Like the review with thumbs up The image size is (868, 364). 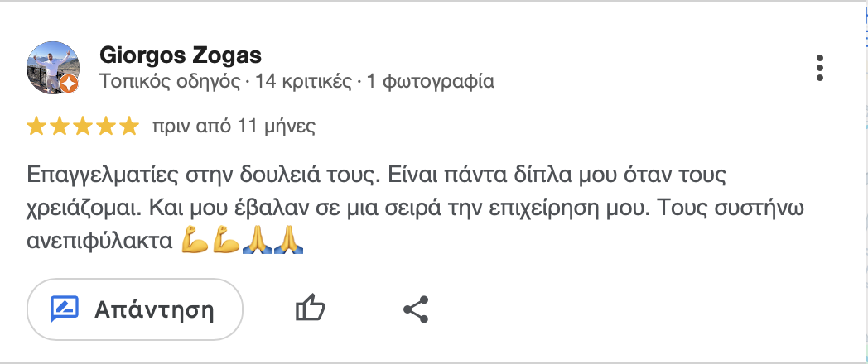point(310,309)
